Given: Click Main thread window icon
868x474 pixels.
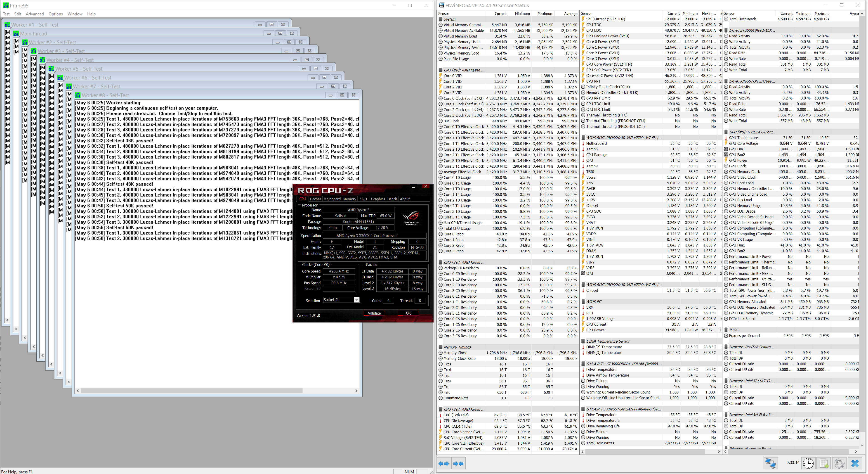Looking at the screenshot, I should tap(16, 33).
